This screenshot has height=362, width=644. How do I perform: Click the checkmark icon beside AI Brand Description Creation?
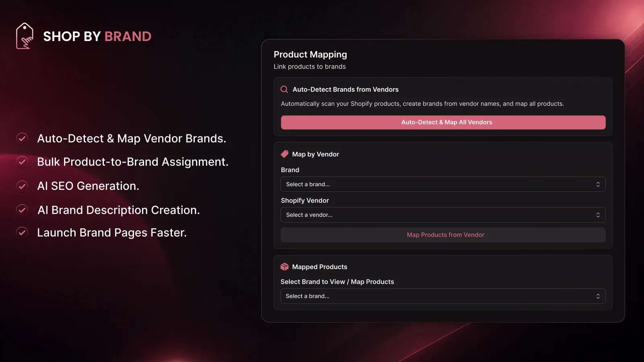tap(22, 210)
